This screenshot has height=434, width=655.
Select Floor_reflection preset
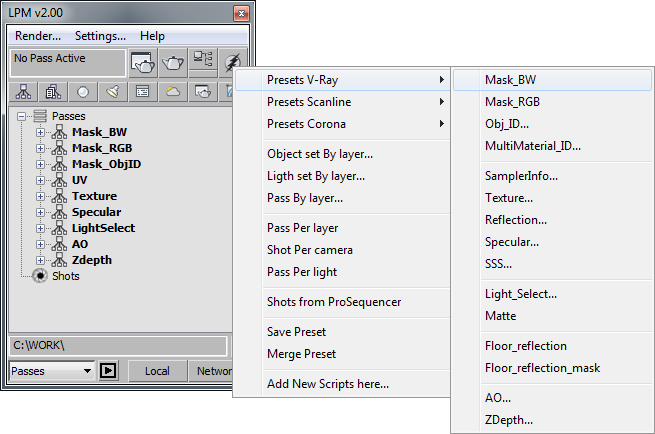552,346
